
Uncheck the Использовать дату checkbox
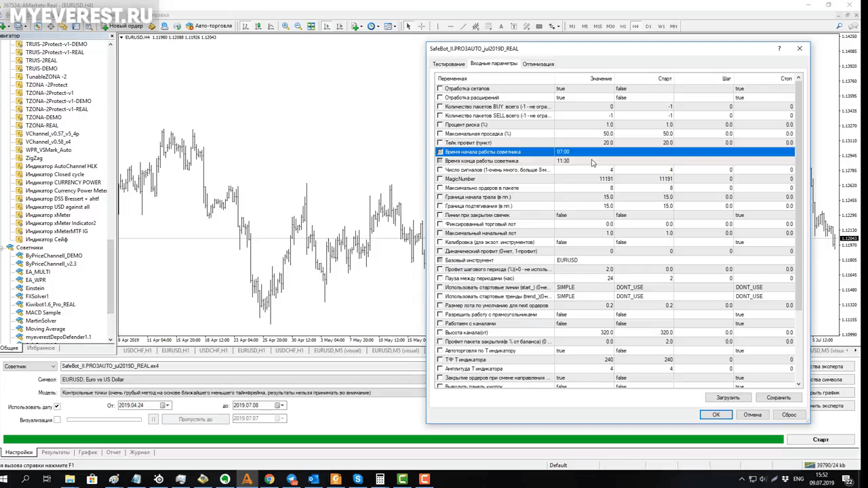[x=57, y=407]
